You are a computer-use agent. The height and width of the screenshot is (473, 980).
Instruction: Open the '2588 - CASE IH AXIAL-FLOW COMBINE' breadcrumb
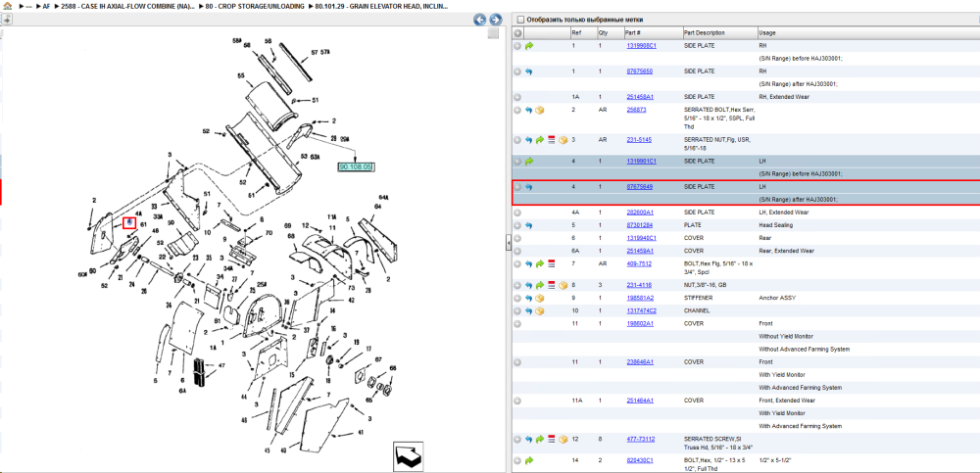coord(128,6)
